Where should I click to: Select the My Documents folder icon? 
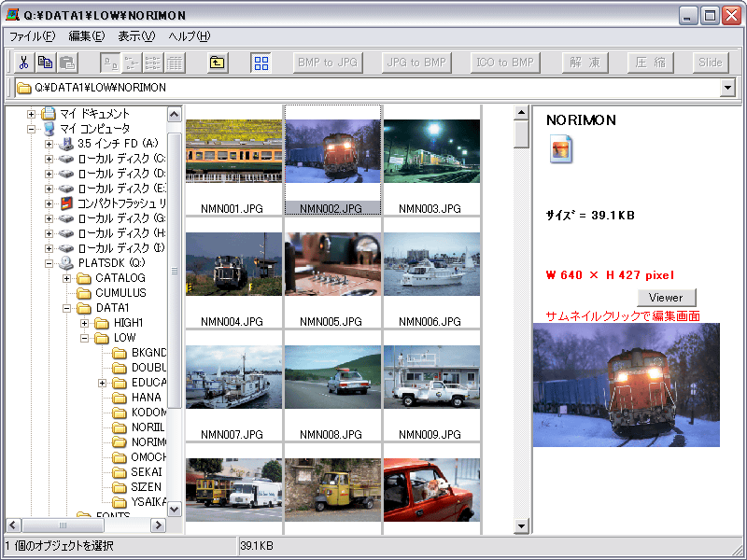click(49, 114)
